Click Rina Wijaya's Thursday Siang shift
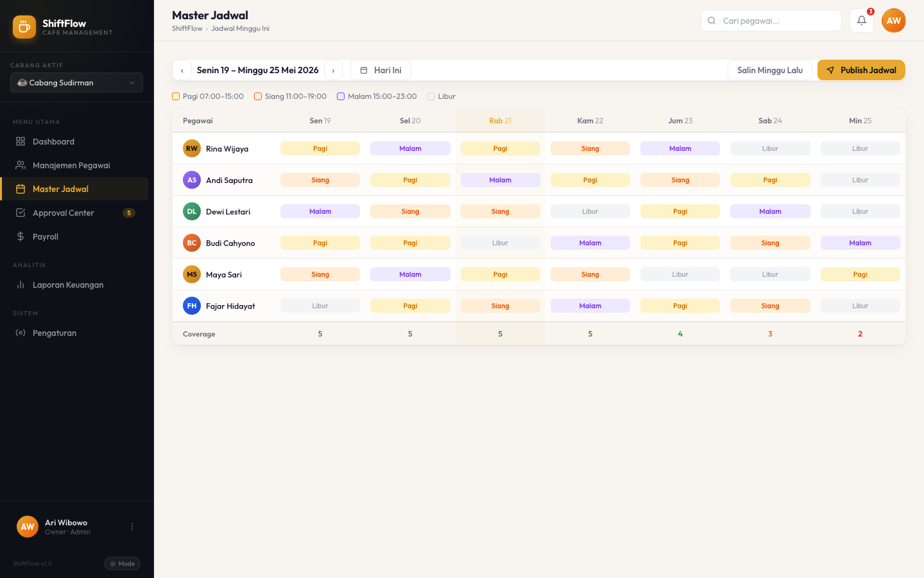The width and height of the screenshot is (924, 578). tap(590, 148)
